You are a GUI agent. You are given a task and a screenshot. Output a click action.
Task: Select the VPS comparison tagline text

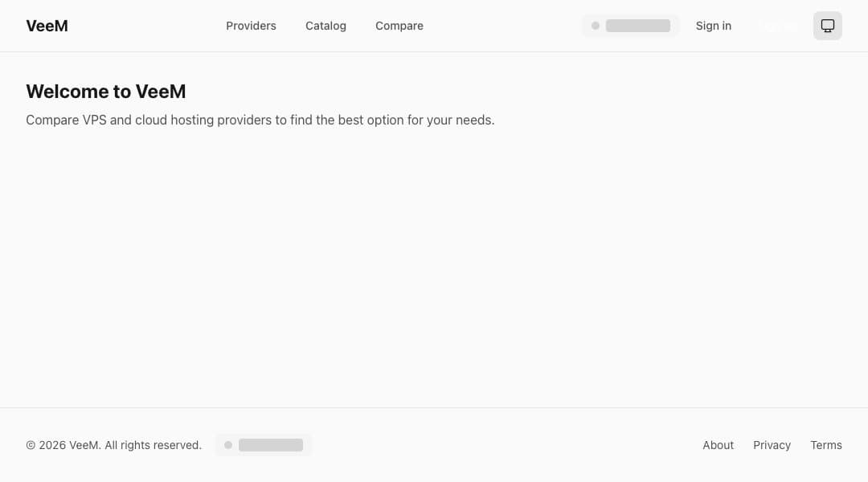click(260, 120)
